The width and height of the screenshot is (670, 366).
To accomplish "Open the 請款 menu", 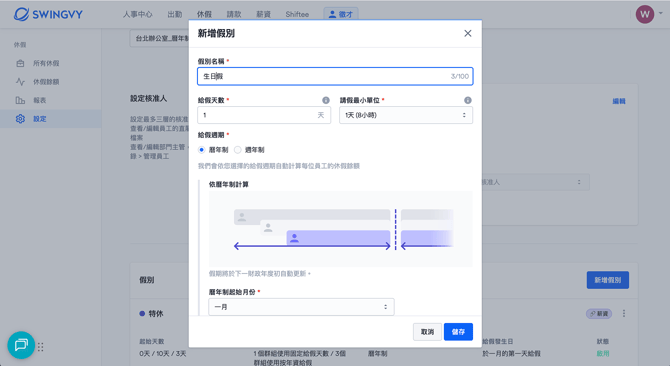I will point(234,14).
